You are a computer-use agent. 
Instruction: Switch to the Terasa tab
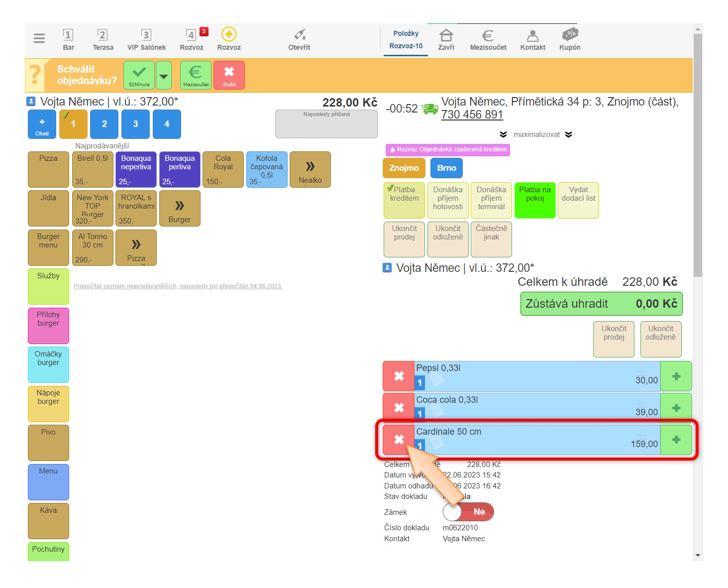[103, 39]
